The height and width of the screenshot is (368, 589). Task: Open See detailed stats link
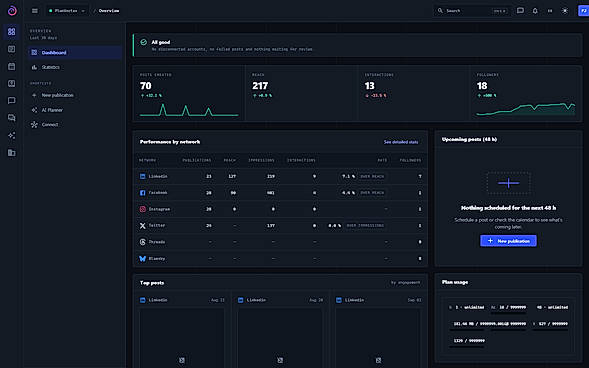point(401,142)
